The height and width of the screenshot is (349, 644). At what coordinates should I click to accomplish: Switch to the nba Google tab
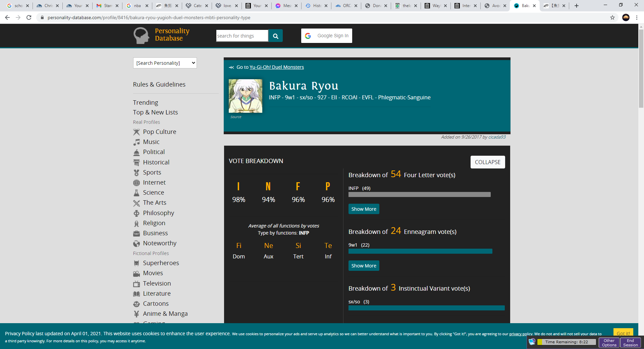[x=137, y=6]
